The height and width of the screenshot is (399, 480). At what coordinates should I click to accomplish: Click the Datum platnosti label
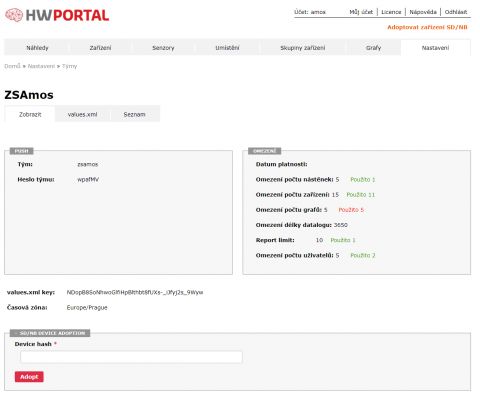coord(281,164)
